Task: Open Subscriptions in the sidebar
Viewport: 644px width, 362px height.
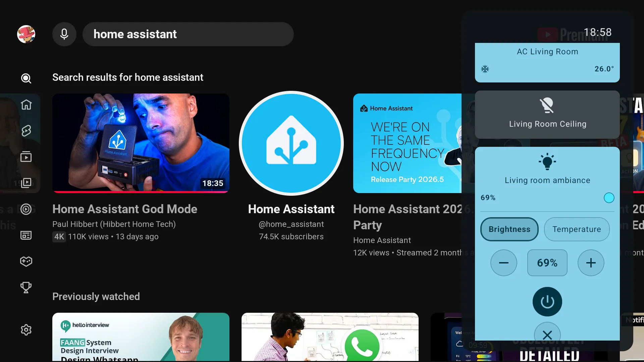Action: [26, 157]
